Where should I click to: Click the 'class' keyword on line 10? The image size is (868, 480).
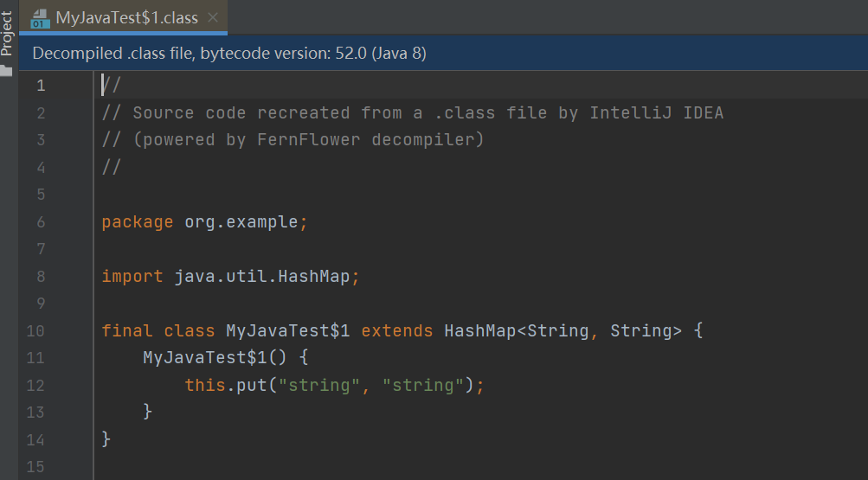[x=190, y=330]
